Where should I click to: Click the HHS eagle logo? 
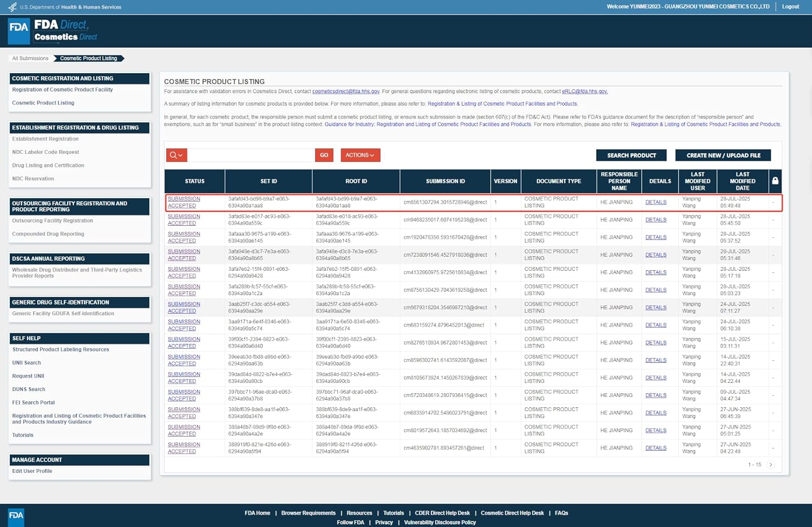(x=12, y=7)
